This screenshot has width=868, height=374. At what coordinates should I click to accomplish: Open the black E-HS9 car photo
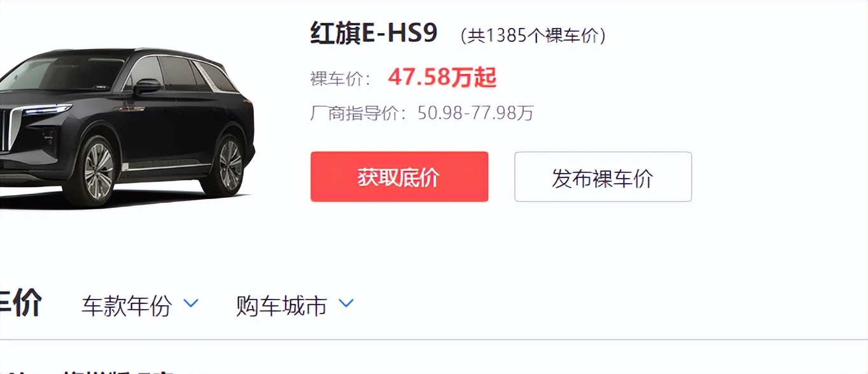(x=127, y=127)
